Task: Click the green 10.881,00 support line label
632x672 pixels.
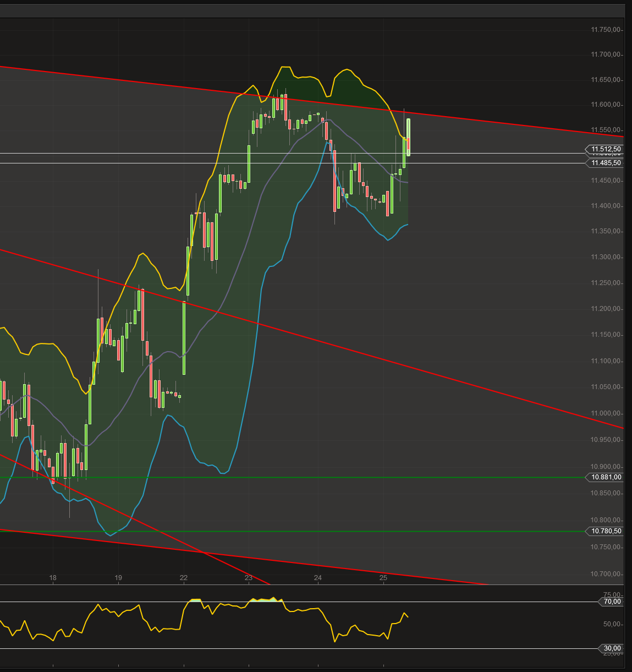Action: [604, 477]
